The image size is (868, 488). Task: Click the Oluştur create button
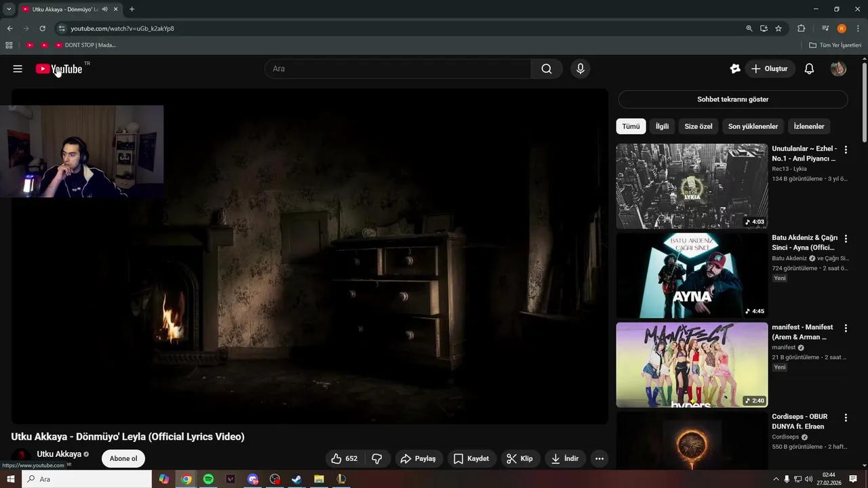[x=770, y=68]
